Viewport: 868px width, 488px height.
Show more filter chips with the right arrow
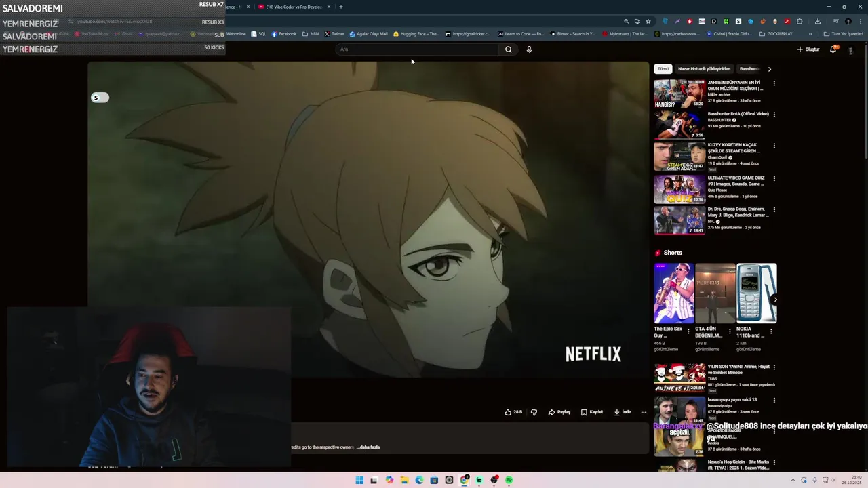click(x=769, y=69)
